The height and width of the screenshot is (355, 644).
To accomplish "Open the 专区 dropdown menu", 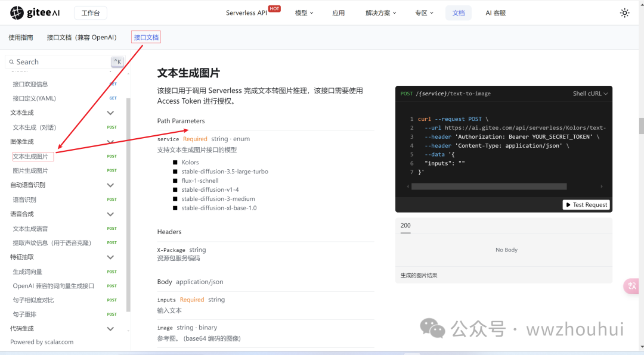I will 424,13.
